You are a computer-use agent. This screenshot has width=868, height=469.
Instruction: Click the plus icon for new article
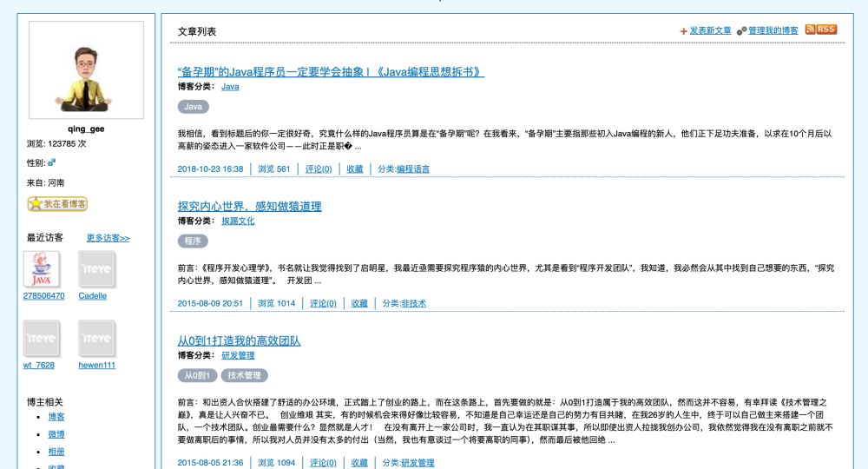pyautogui.click(x=683, y=31)
